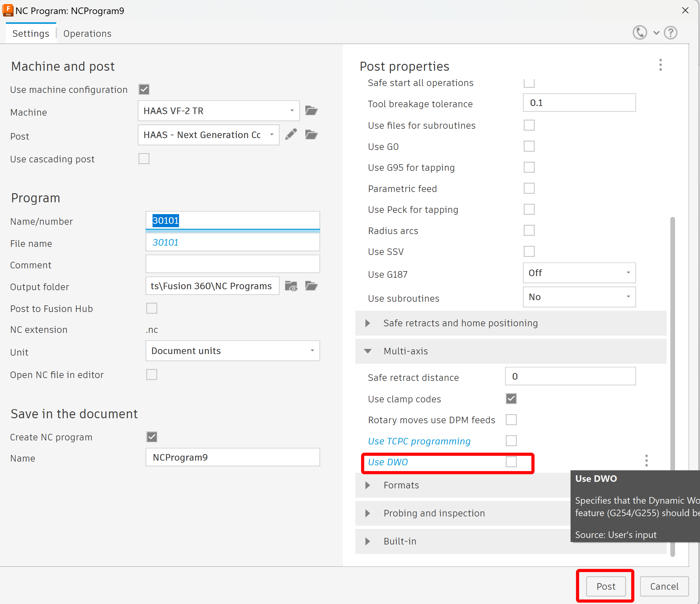Viewport: 700px width, 604px height.
Task: Click the Cancel button
Action: (664, 587)
